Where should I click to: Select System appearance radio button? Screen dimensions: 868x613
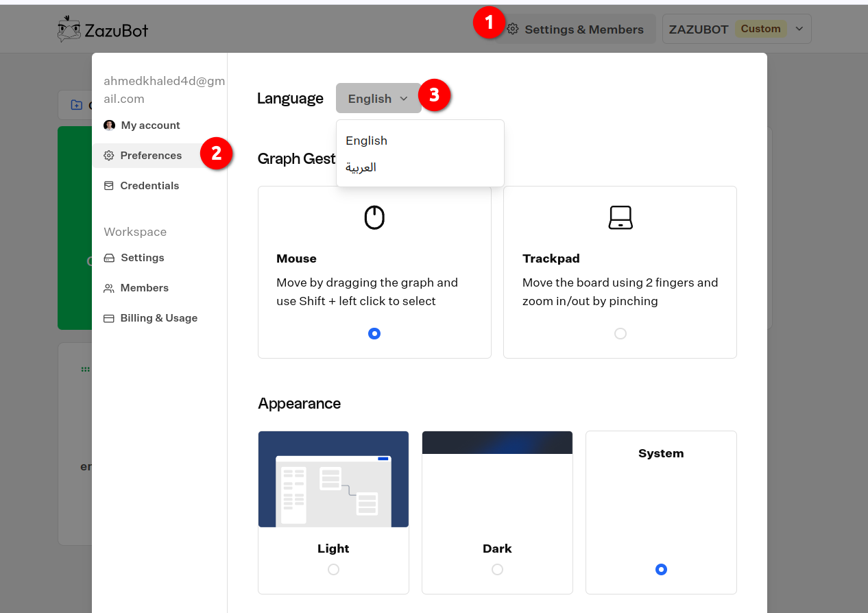point(661,569)
